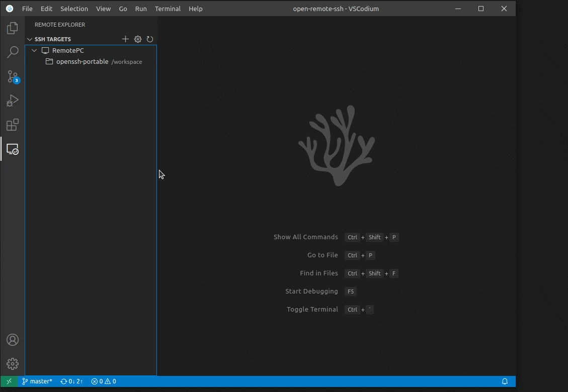Open SSH Targets configuration gear
Screen dimensions: 568x392
point(138,39)
